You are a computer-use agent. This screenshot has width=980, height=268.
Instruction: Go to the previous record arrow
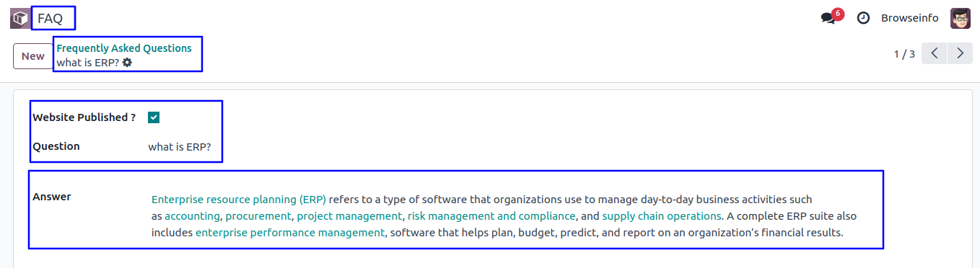[934, 54]
